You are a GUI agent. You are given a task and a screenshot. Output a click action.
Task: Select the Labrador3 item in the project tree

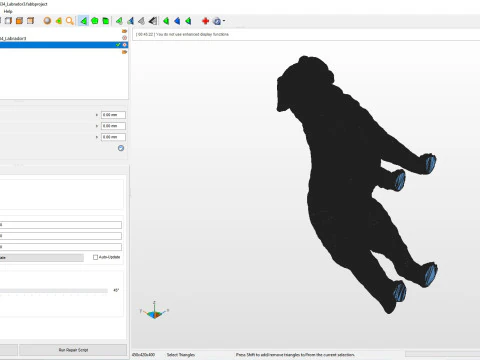13,38
